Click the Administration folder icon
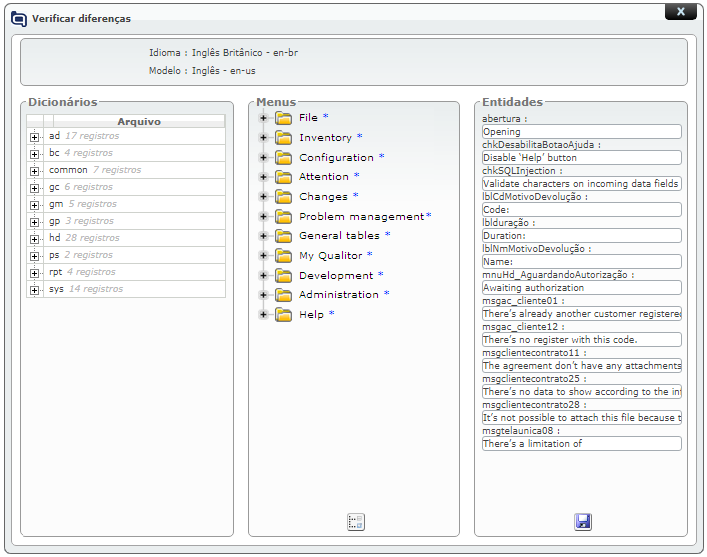This screenshot has height=557, width=707. [284, 295]
